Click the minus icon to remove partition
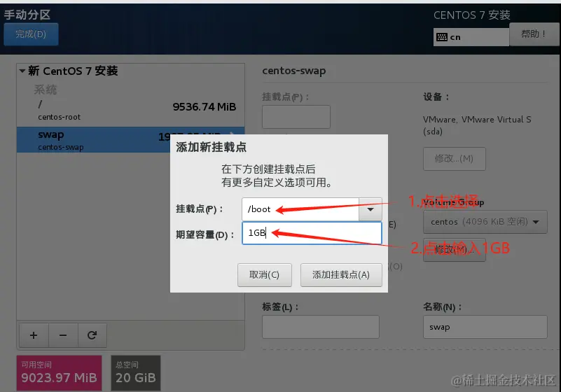This screenshot has height=392, width=561. 63,335
